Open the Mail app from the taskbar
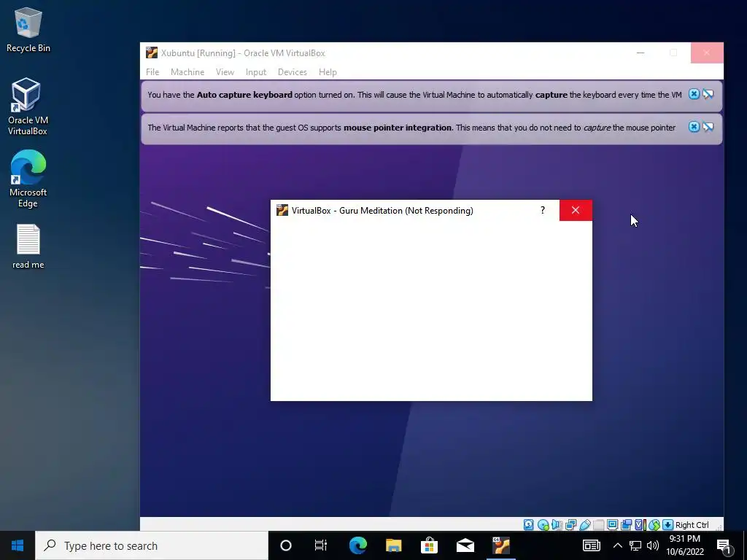Viewport: 747px width, 560px height. click(465, 545)
